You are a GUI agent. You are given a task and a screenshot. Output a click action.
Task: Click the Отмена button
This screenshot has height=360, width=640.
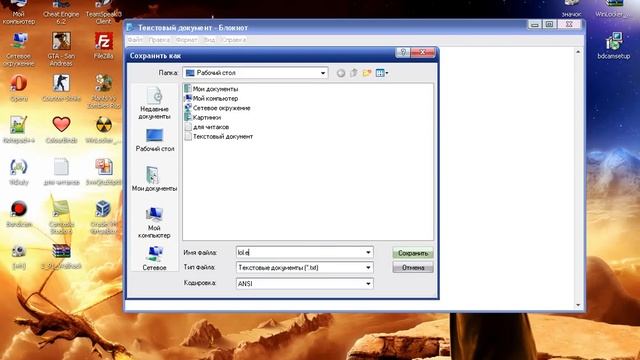pos(413,268)
